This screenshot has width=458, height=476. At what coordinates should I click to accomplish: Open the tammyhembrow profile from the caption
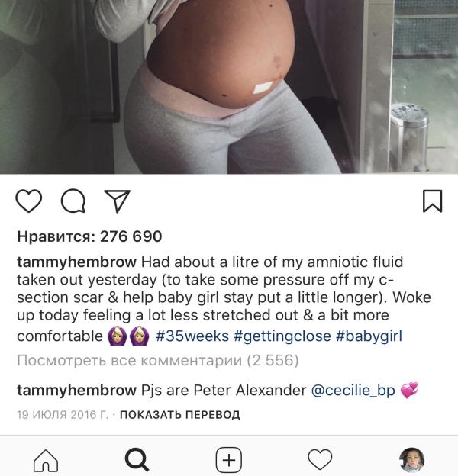click(x=76, y=262)
